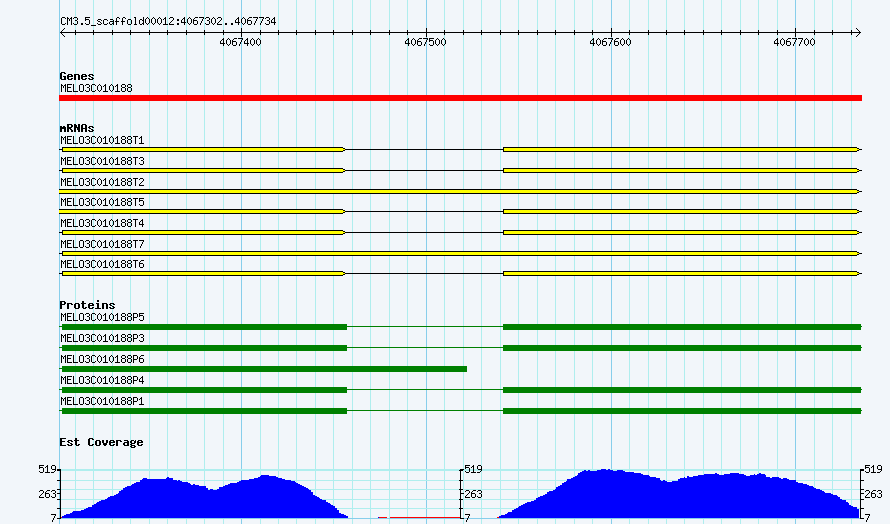Screen dimensions: 890x524
Task: Click the second segment of MELO3C010188P1
Action: point(682,411)
